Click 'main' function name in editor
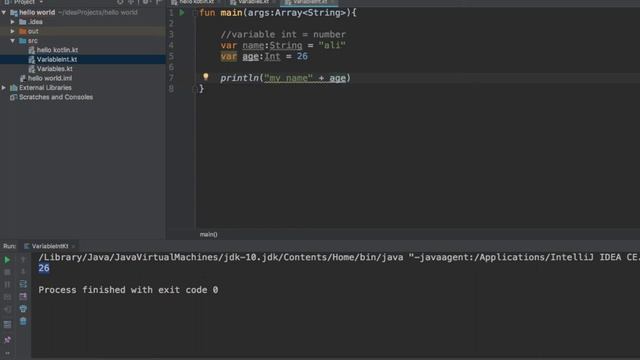Image resolution: width=640 pixels, height=360 pixels. point(231,13)
